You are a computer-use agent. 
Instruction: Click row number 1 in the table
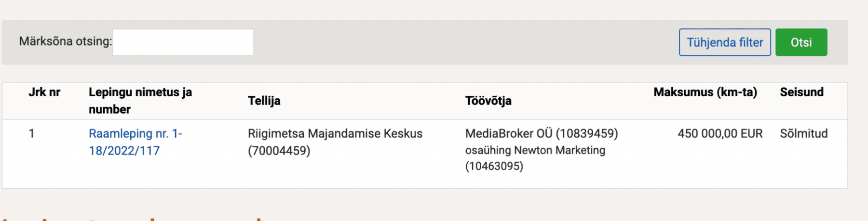(31, 133)
